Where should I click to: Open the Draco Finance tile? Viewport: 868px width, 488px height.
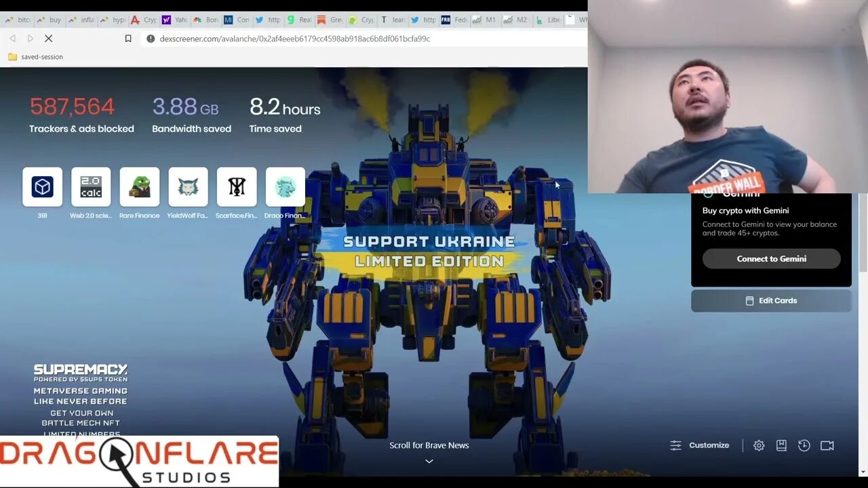click(x=285, y=187)
